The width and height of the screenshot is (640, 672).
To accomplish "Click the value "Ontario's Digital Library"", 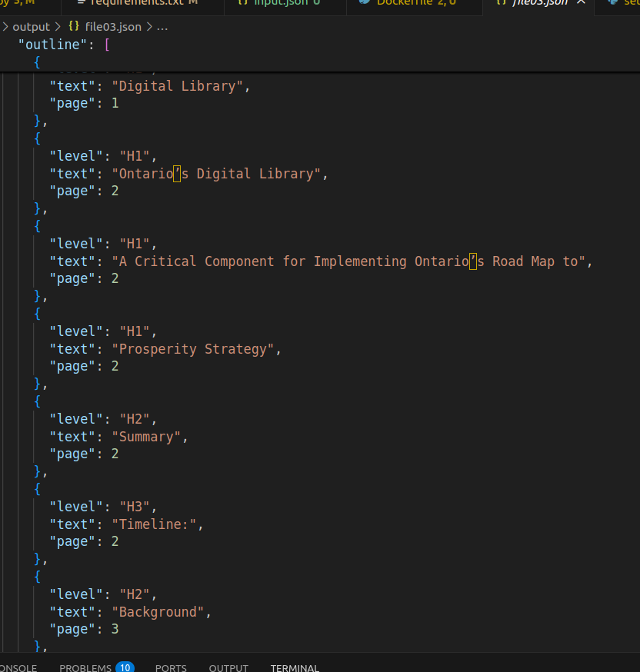I will [216, 174].
